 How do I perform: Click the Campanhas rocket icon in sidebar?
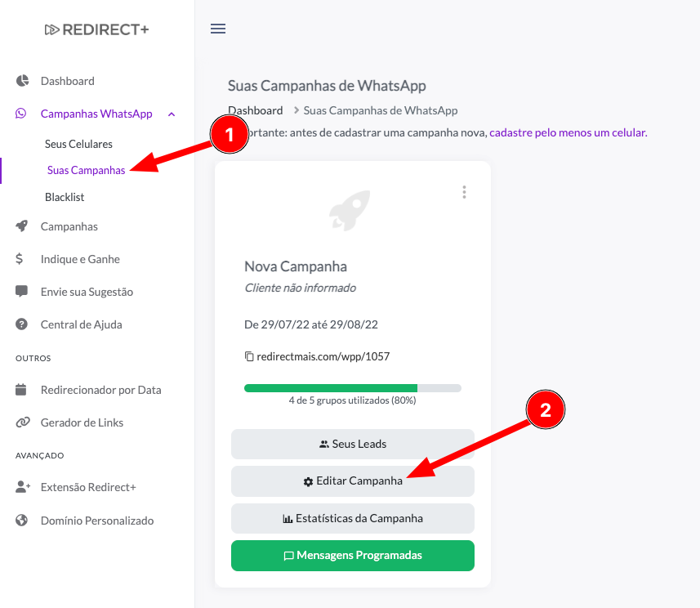click(23, 226)
